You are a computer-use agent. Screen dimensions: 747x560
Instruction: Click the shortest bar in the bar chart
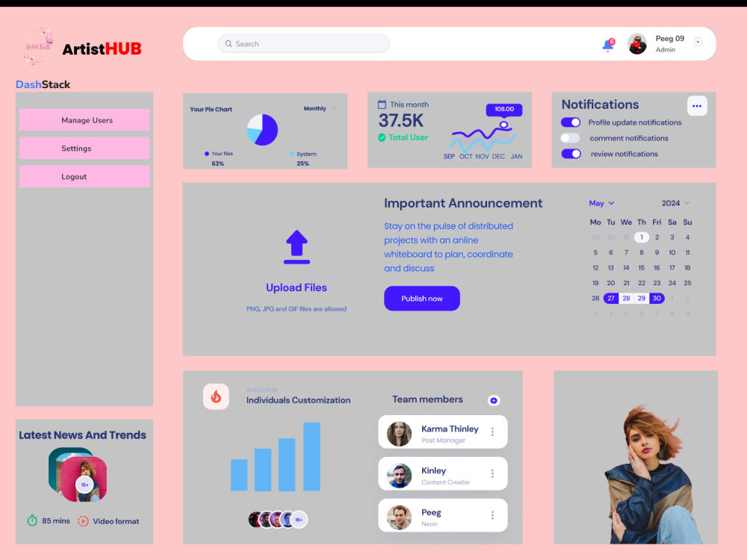point(239,475)
